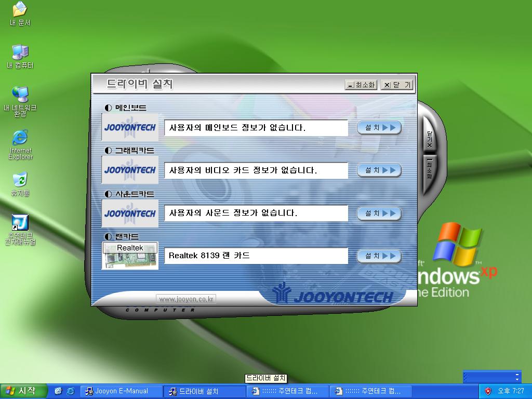Click the 그래픽카드 section label
The image size is (532, 399).
tap(129, 150)
